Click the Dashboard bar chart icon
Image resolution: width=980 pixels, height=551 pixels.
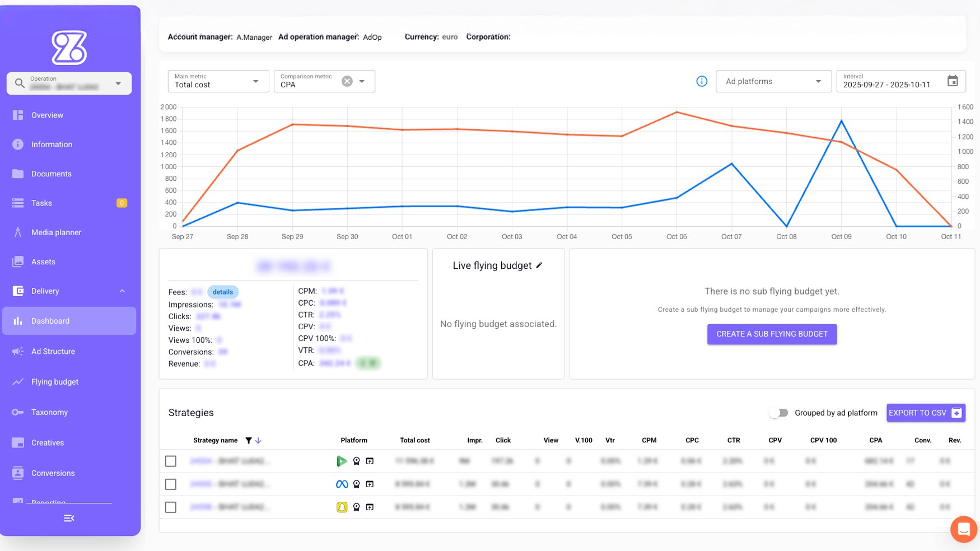(18, 321)
